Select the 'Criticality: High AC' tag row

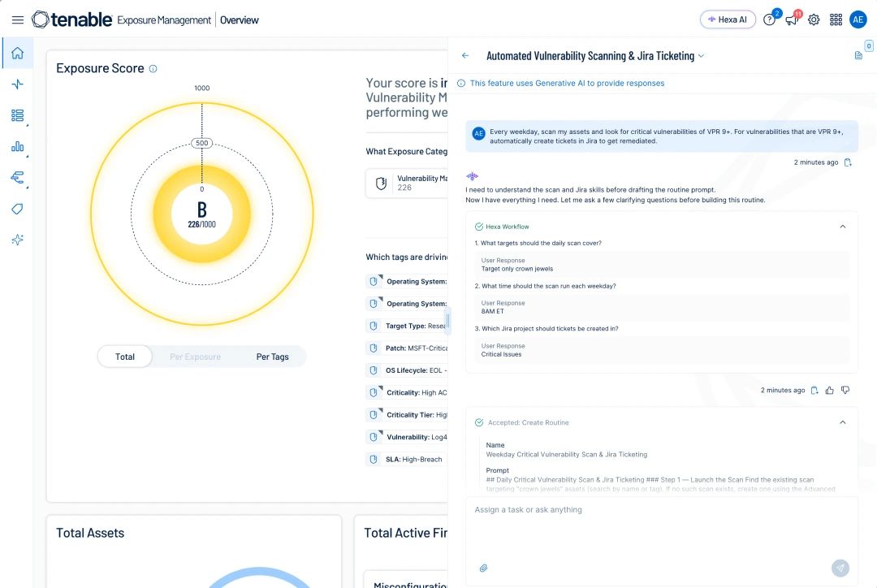click(407, 393)
